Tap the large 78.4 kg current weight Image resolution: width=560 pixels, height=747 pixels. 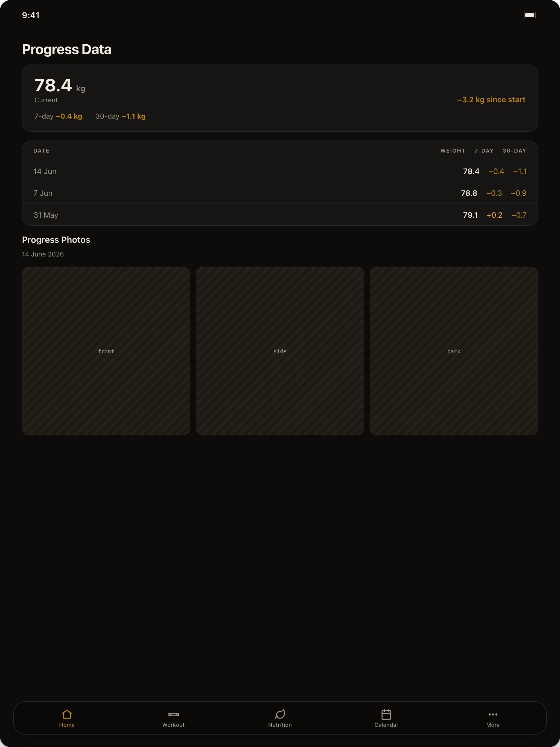[60, 85]
